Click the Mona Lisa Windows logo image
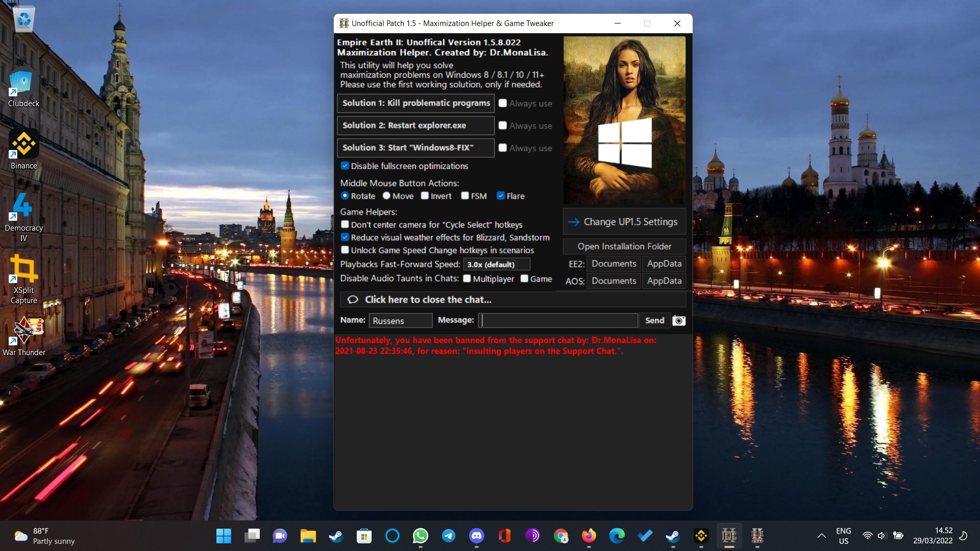 [x=624, y=120]
